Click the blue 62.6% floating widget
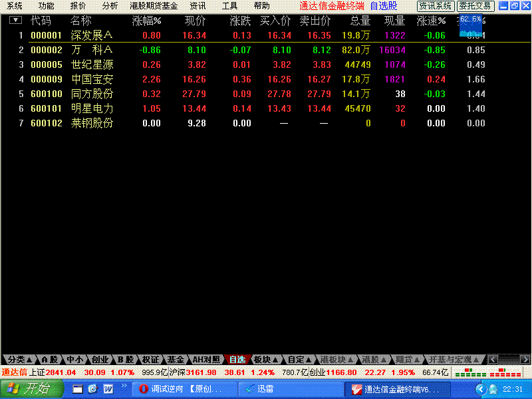Image resolution: width=532 pixels, height=399 pixels. (x=471, y=25)
